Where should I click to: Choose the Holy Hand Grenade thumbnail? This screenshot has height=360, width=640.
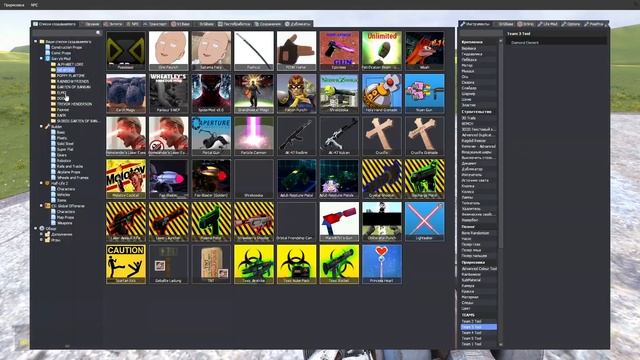click(382, 93)
